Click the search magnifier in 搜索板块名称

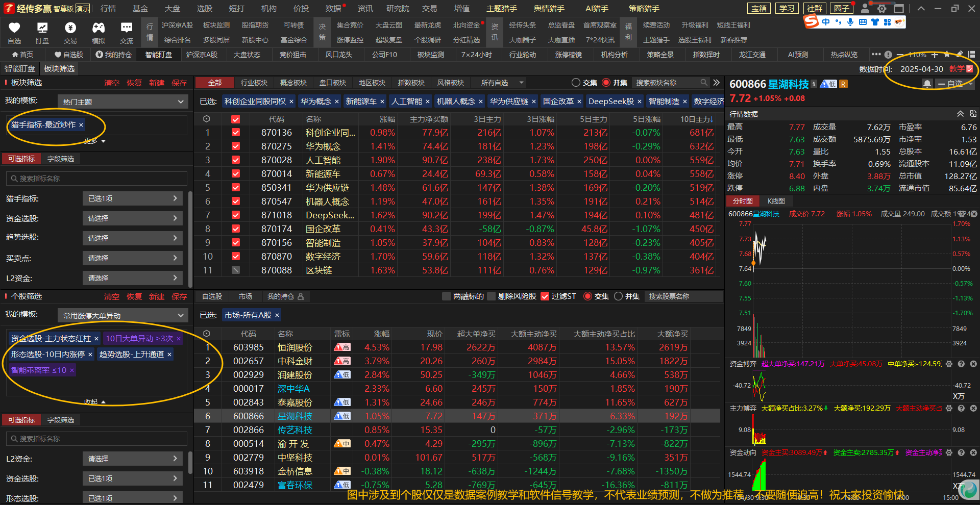coord(704,83)
